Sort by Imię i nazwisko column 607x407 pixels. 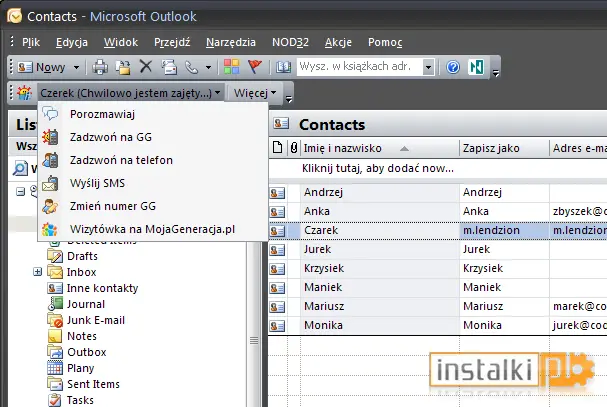click(379, 148)
